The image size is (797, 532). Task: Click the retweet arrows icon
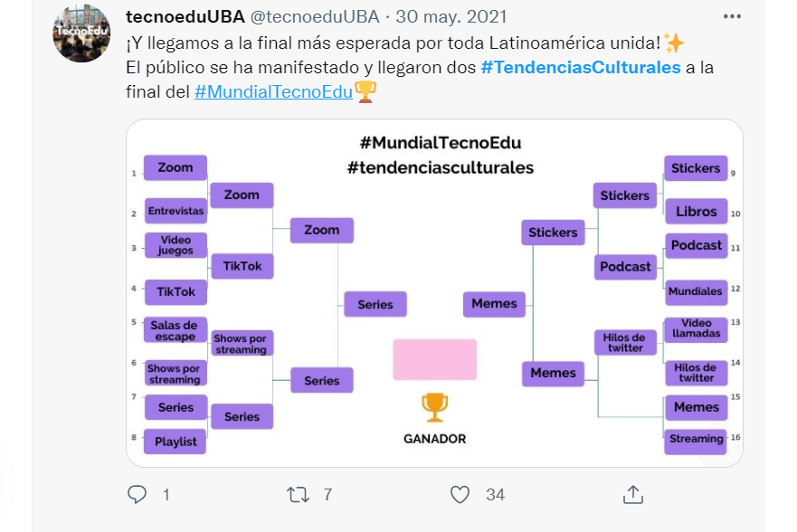[x=298, y=494]
